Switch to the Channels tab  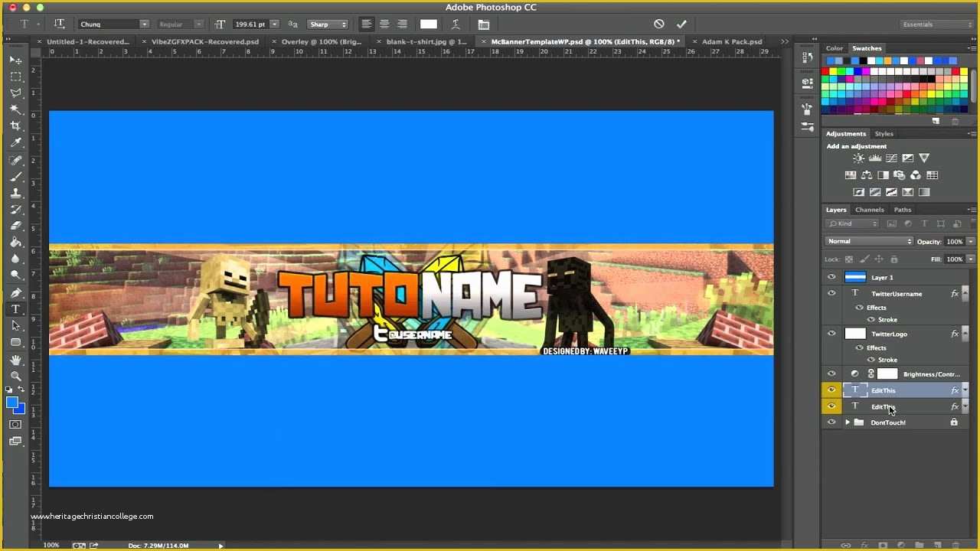pos(869,210)
